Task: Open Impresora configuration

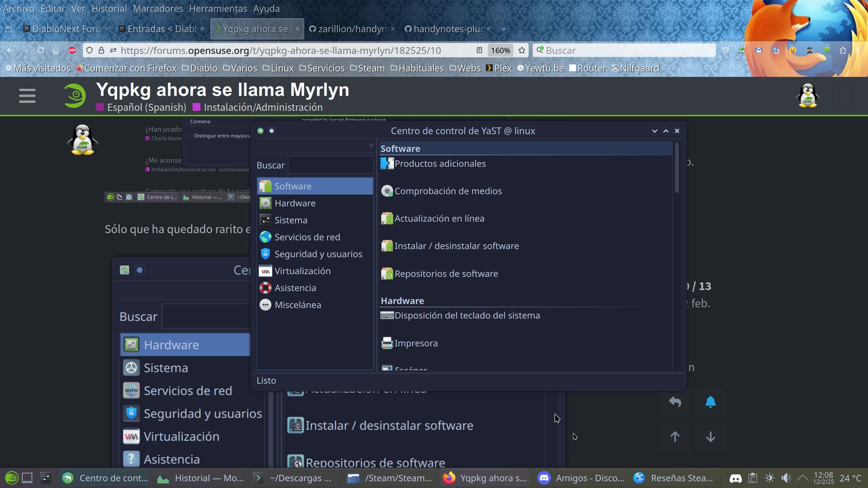Action: click(x=415, y=343)
